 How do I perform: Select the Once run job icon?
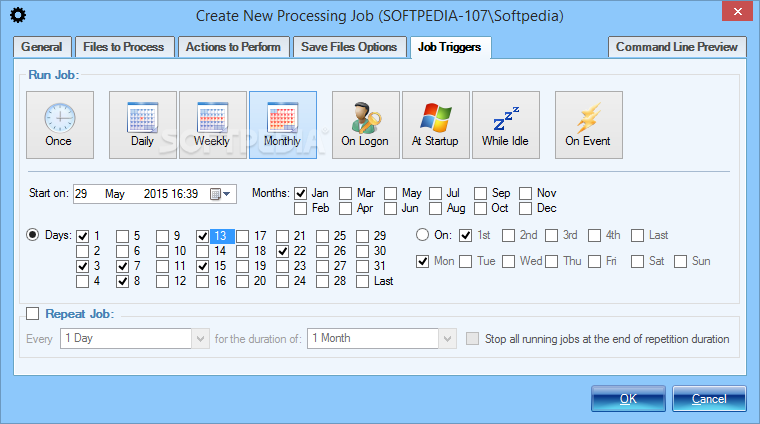pos(60,125)
